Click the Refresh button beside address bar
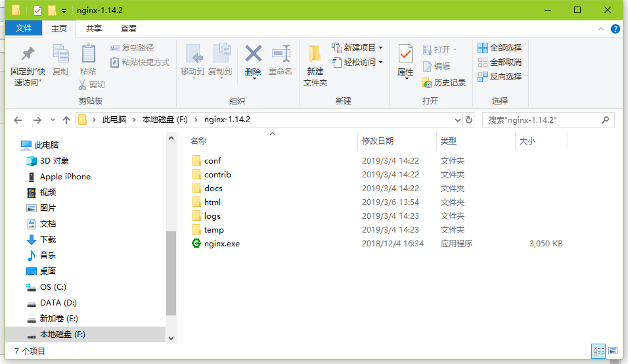The image size is (628, 364). (468, 120)
